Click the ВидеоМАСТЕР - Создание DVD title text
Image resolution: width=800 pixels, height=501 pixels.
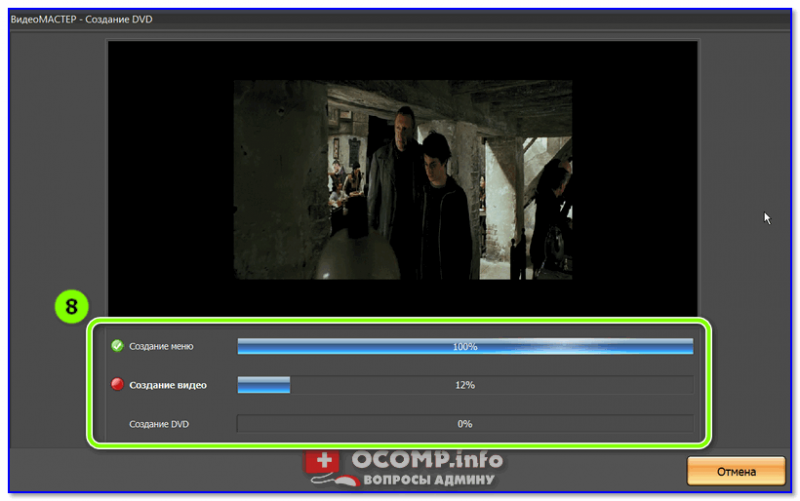(x=82, y=19)
